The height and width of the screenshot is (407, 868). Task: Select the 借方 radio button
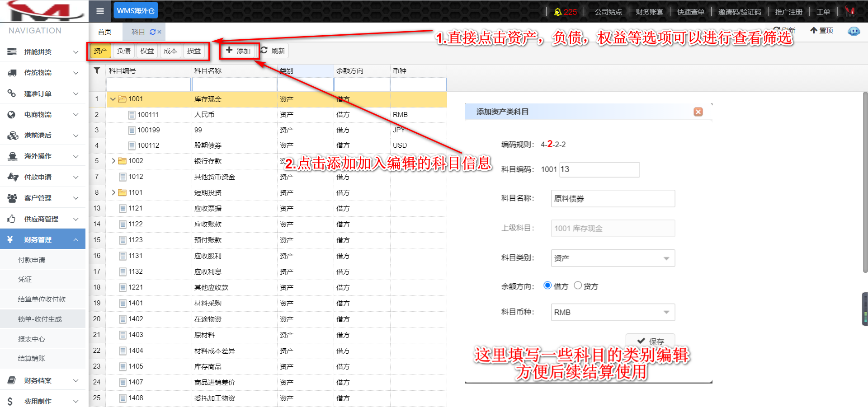point(547,285)
